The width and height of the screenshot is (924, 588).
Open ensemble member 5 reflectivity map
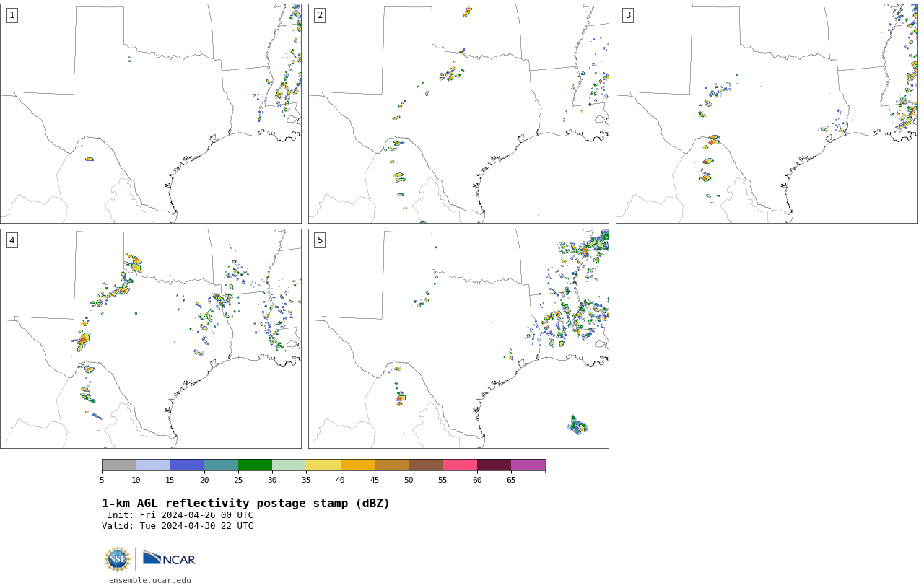(458, 338)
